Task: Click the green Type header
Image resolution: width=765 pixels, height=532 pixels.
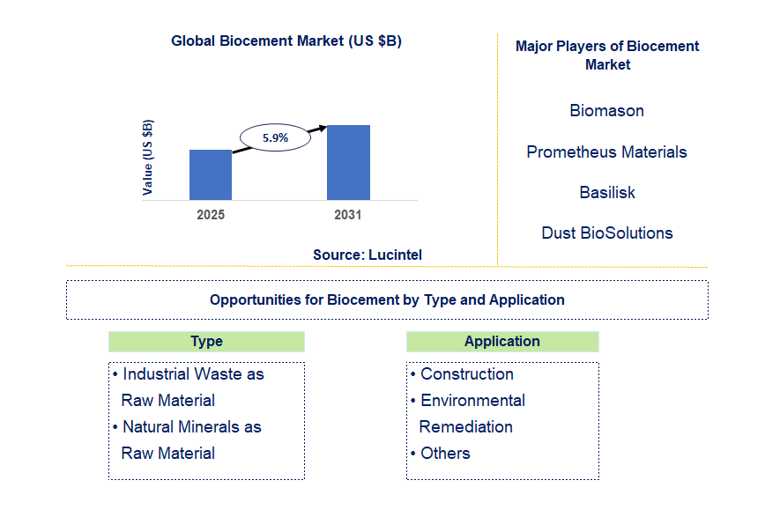Action: click(x=206, y=342)
